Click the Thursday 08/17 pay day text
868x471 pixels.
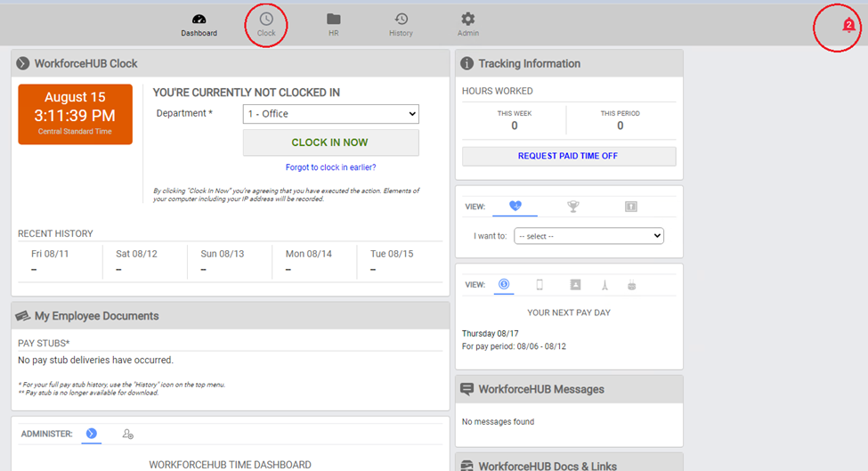tap(490, 334)
